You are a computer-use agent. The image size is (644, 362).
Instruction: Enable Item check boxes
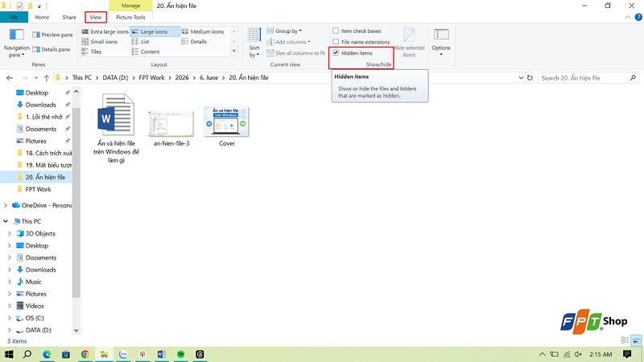pos(336,31)
